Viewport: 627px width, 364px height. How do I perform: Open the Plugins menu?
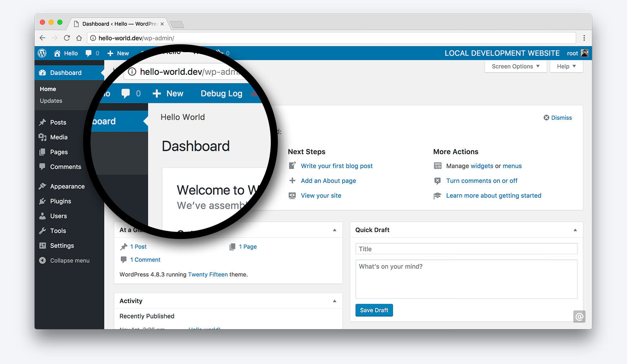[x=61, y=201]
